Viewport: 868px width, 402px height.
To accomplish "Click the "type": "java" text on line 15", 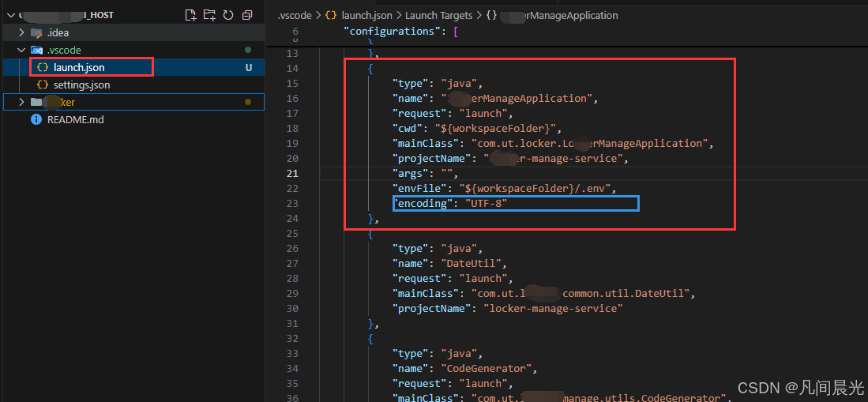I will coord(438,83).
